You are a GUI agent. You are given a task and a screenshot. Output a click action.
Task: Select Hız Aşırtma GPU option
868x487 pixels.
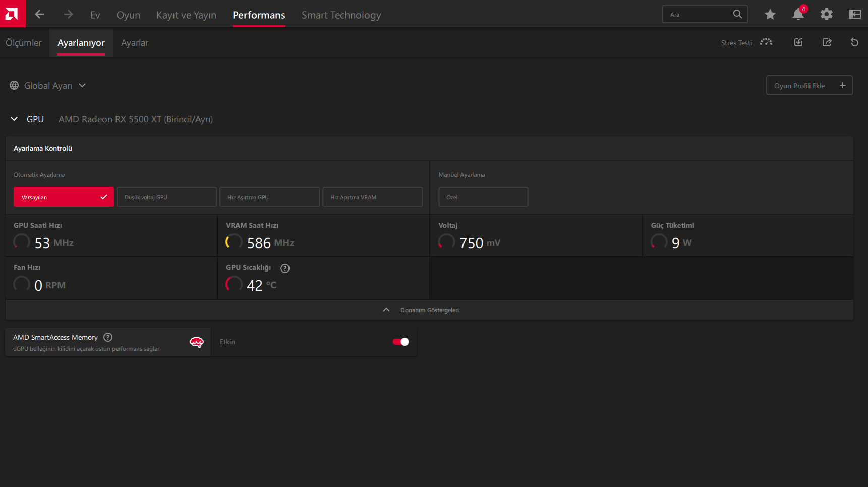coord(270,197)
